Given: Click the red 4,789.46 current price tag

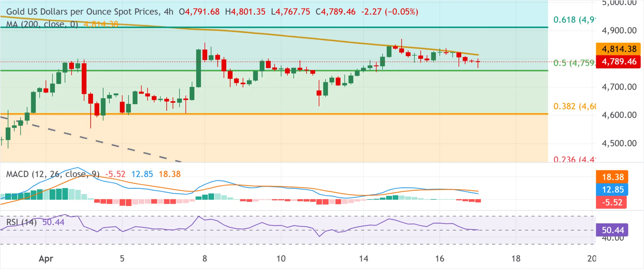Looking at the screenshot, I should (618, 62).
